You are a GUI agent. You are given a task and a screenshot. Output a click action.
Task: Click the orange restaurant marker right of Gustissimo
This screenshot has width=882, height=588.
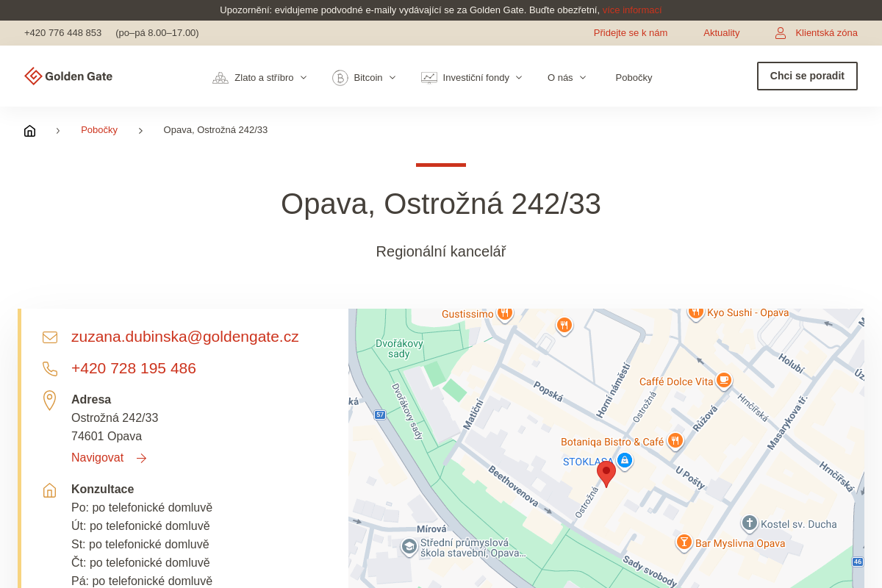[x=564, y=325]
